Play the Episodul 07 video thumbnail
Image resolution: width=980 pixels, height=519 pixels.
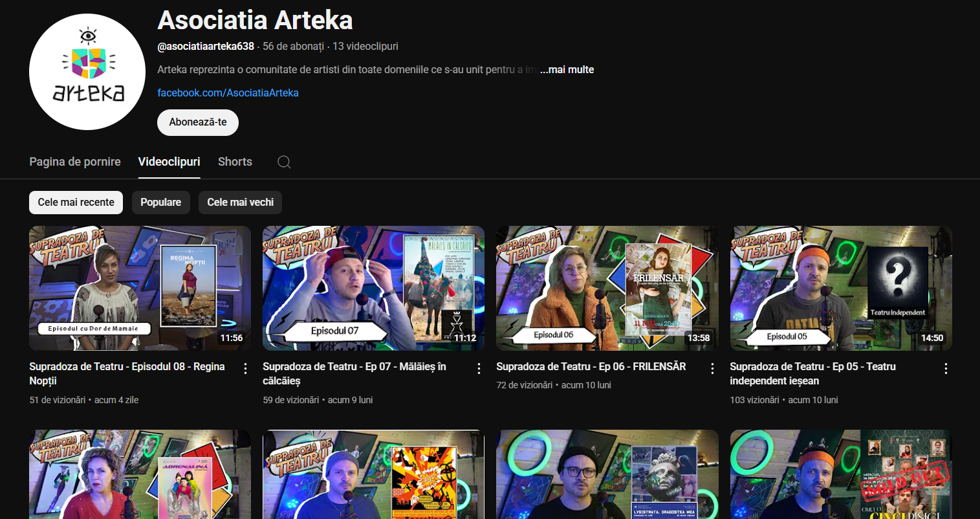(x=373, y=288)
